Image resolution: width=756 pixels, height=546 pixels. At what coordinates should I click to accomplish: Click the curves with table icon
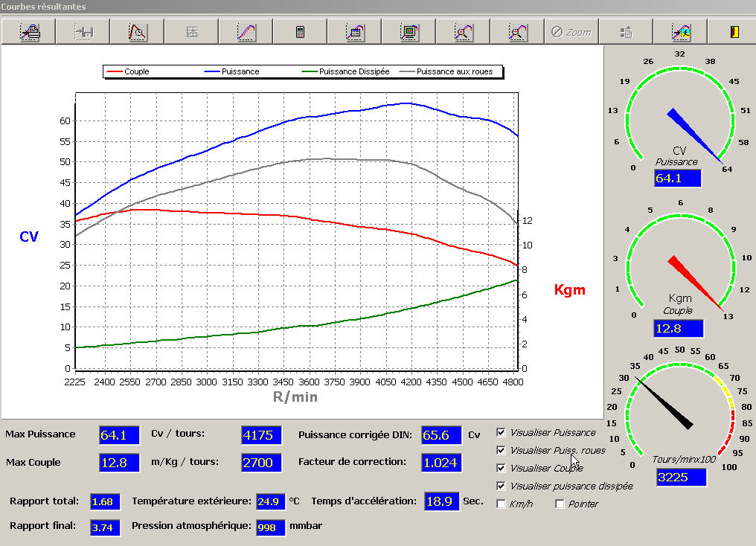[354, 32]
